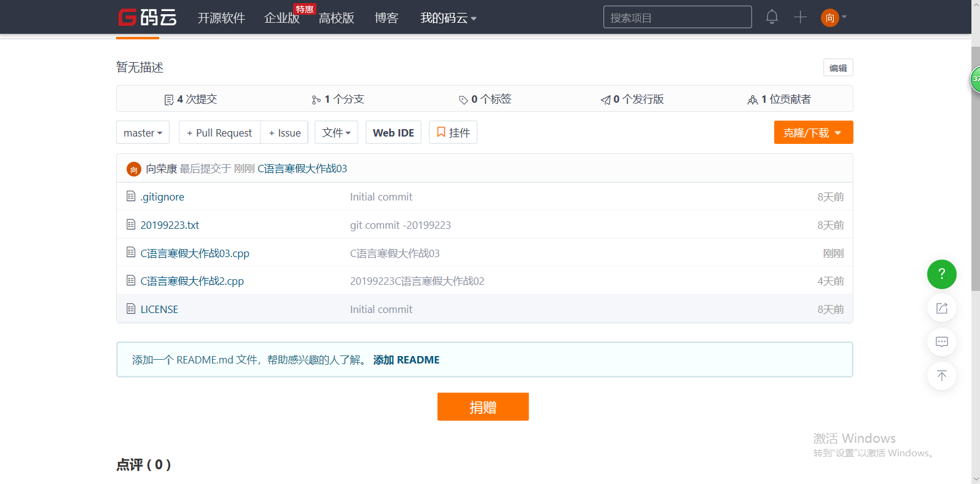Screen dimensions: 980x484
Task: Click the page vertical scrollbar thumb
Action: [976, 168]
